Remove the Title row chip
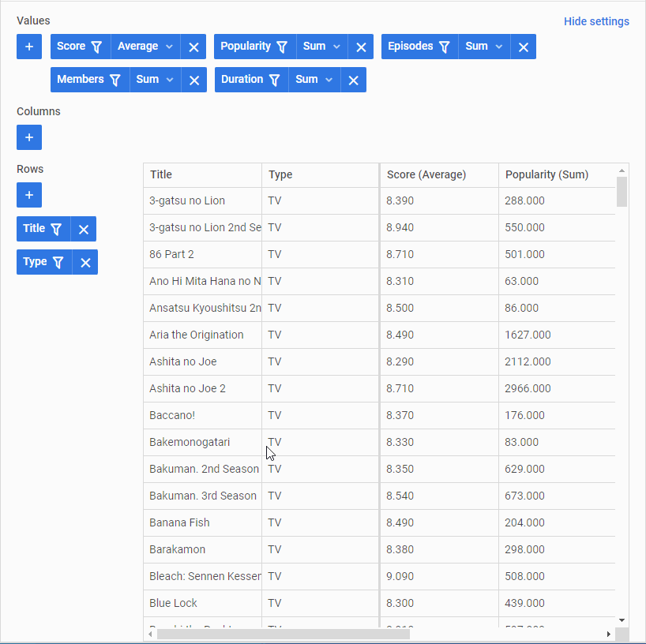The image size is (646, 644). click(84, 229)
